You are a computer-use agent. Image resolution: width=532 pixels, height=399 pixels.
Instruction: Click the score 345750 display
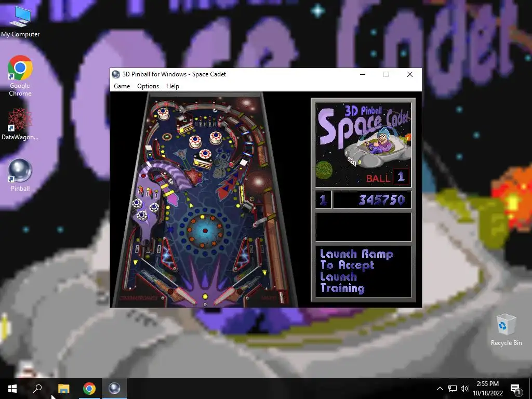[x=372, y=199]
